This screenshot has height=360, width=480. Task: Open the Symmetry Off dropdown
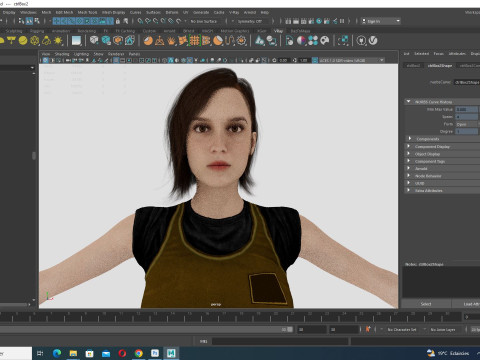click(251, 21)
